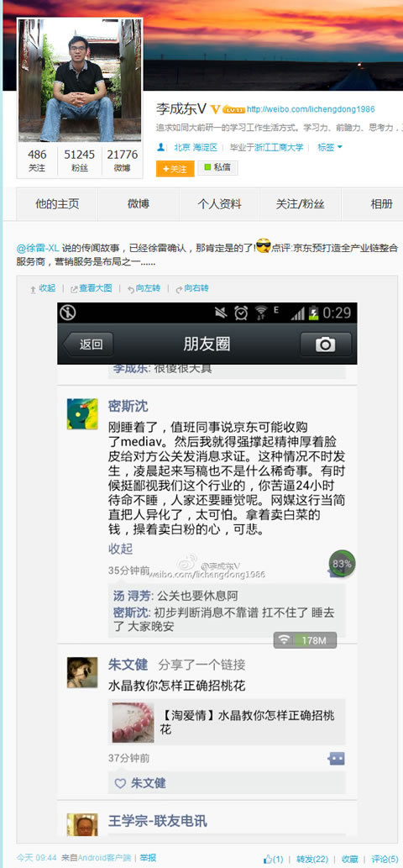
Task: Click the profile photo thumbnail
Action: point(80,80)
